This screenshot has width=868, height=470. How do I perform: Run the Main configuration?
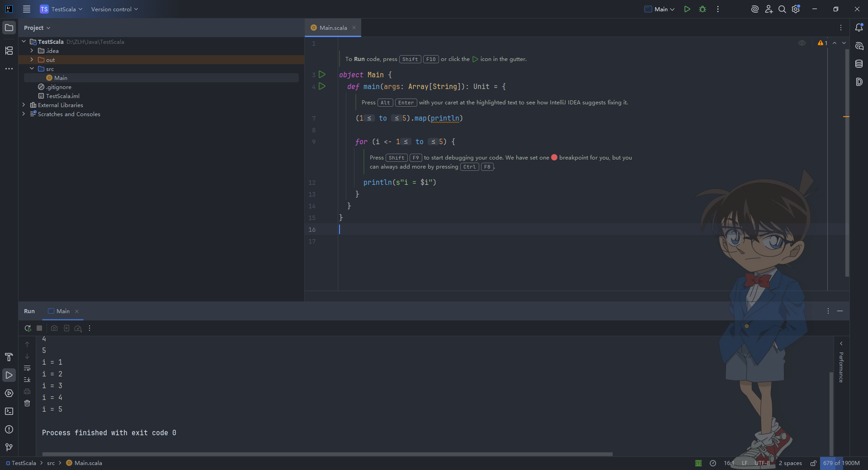(x=687, y=9)
